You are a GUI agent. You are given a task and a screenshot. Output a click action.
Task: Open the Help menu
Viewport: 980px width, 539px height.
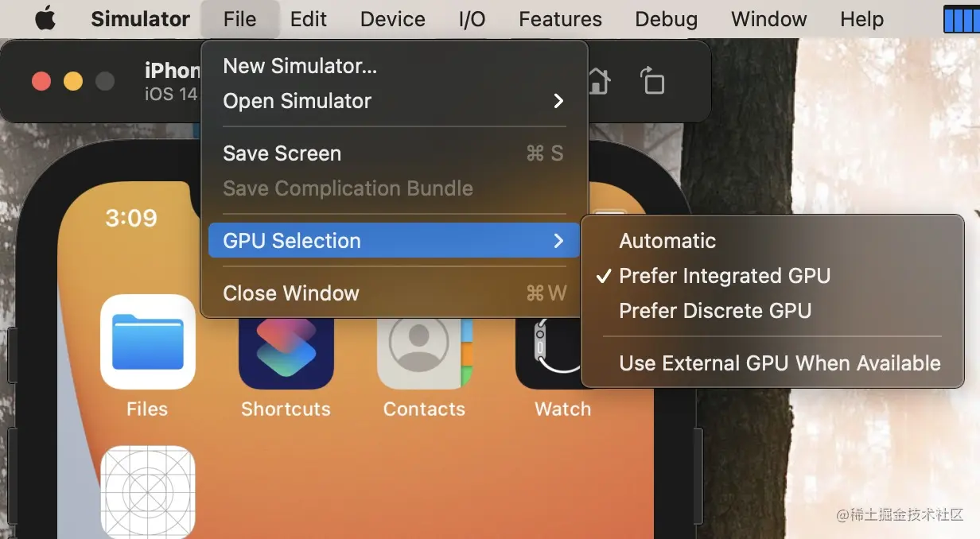(x=861, y=19)
